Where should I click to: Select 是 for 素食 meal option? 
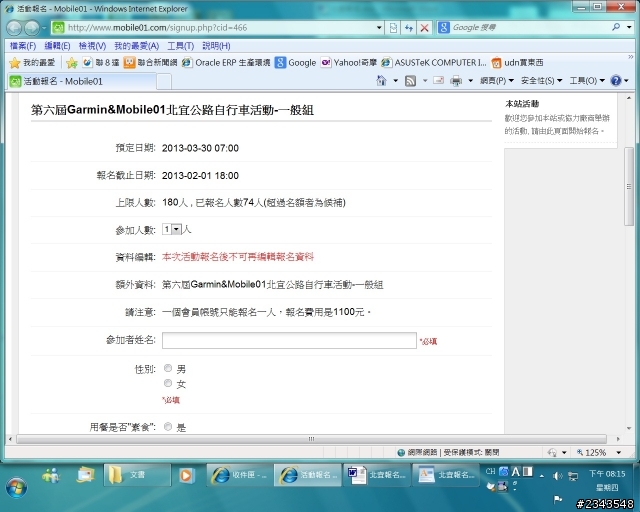point(168,427)
